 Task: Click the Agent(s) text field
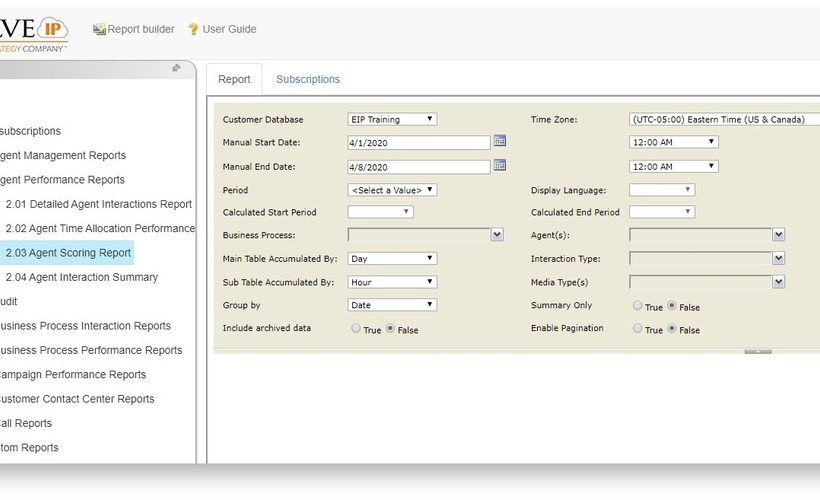point(700,235)
